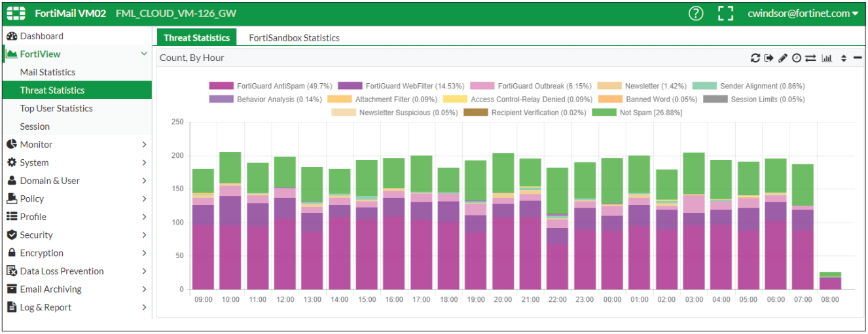The height and width of the screenshot is (334, 868).
Task: Click the Log & Report document icon
Action: tap(11, 307)
